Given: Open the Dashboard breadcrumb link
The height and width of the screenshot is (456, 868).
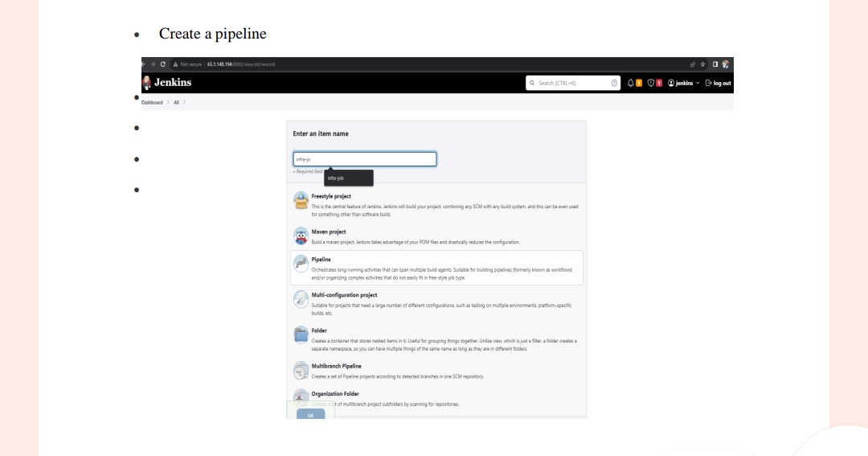Looking at the screenshot, I should [x=152, y=102].
